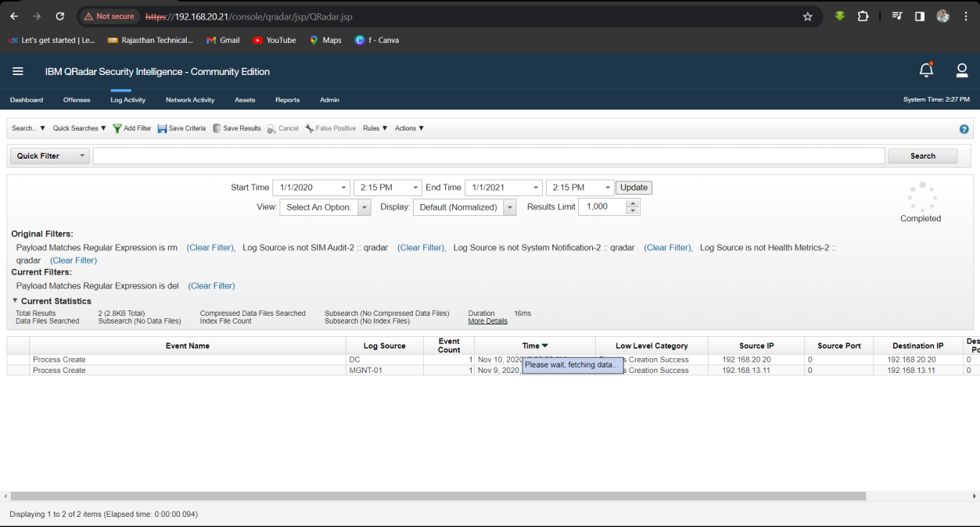Click the Add Filter funnel icon

117,128
